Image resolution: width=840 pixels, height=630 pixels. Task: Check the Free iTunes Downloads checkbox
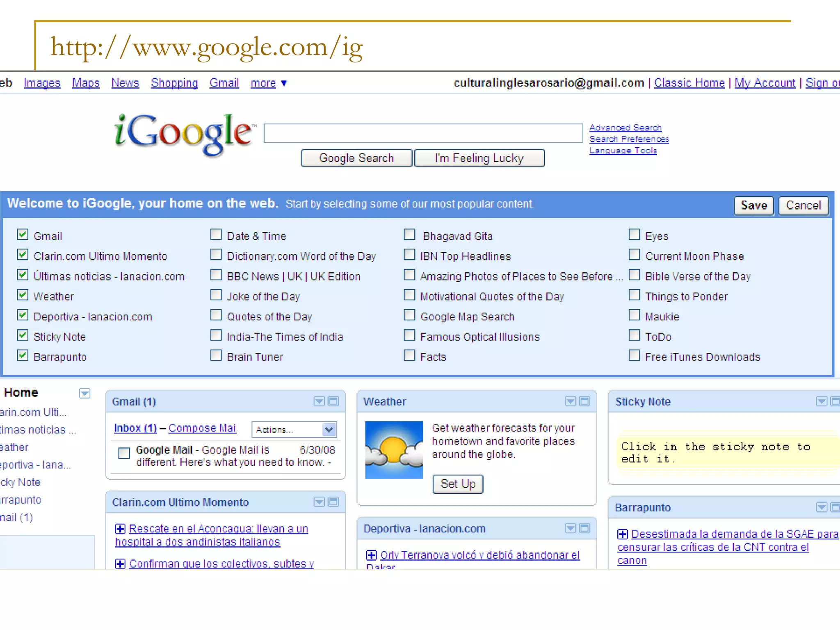pyautogui.click(x=635, y=355)
